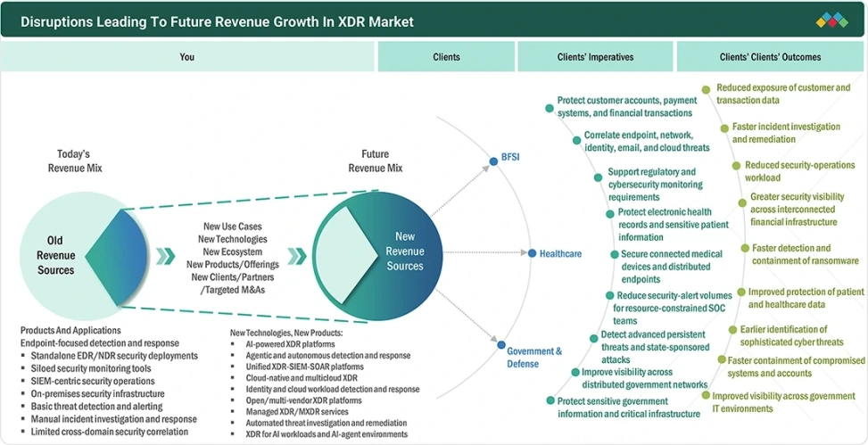Click green dot beside 'Faster incident investigation'
This screenshot has height=445, width=868.
(724, 128)
